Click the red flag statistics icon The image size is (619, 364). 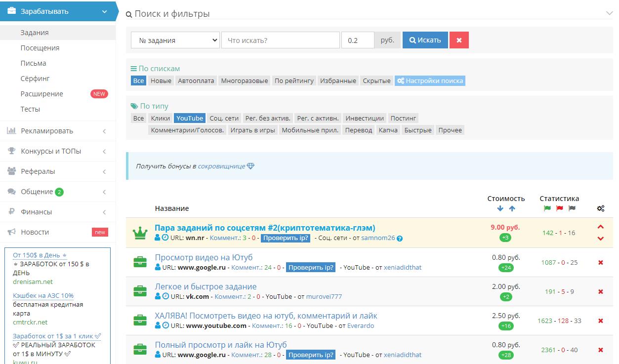point(560,208)
